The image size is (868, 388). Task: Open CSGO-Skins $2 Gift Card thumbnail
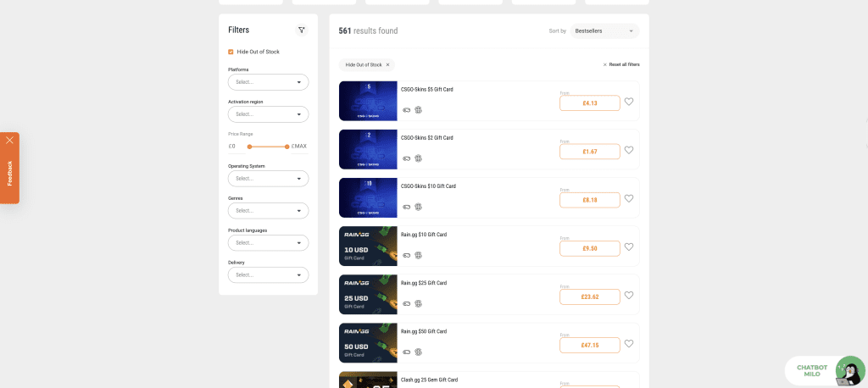[x=368, y=149]
